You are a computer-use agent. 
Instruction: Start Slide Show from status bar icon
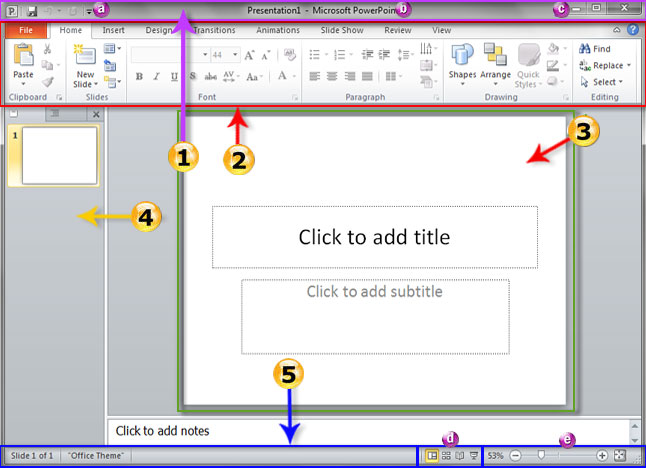click(474, 456)
